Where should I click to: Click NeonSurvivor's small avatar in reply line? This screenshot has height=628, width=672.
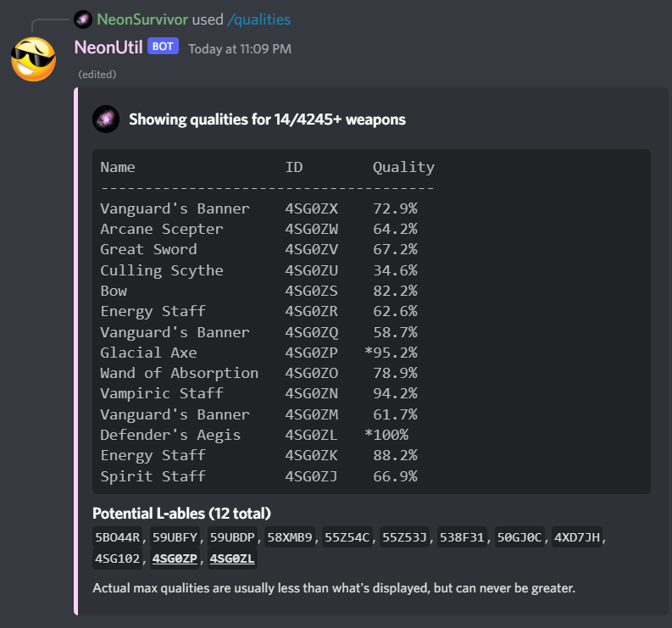pos(83,19)
